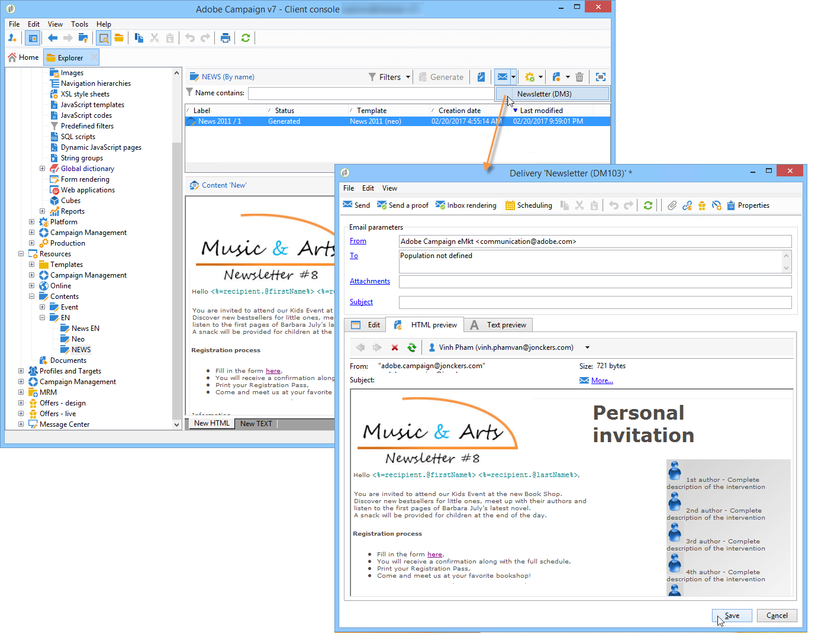818x644 pixels.
Task: Click the undo icon in main console toolbar
Action: tap(190, 38)
